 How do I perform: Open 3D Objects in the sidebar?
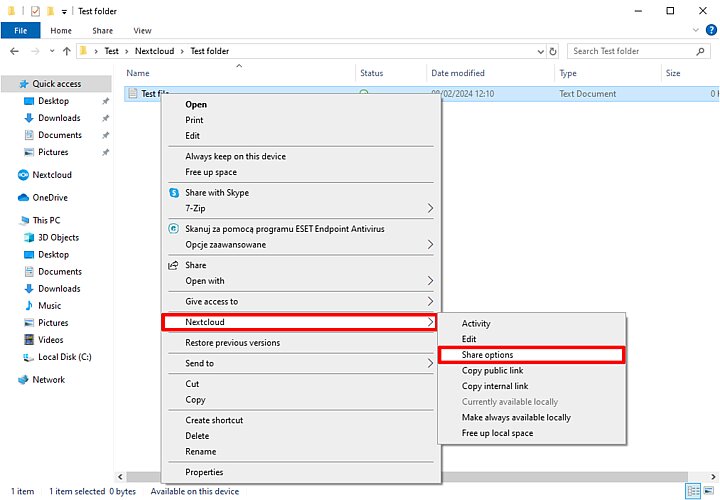tap(52, 237)
